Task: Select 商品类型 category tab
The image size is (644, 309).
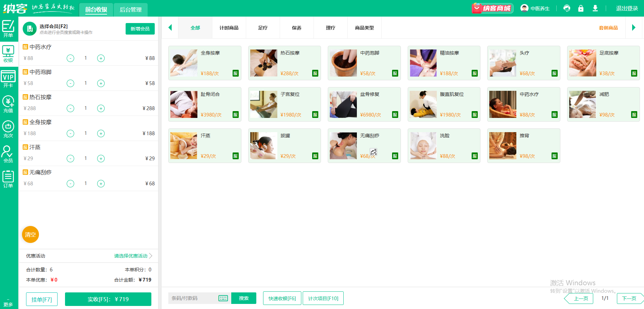Action: pyautogui.click(x=365, y=28)
